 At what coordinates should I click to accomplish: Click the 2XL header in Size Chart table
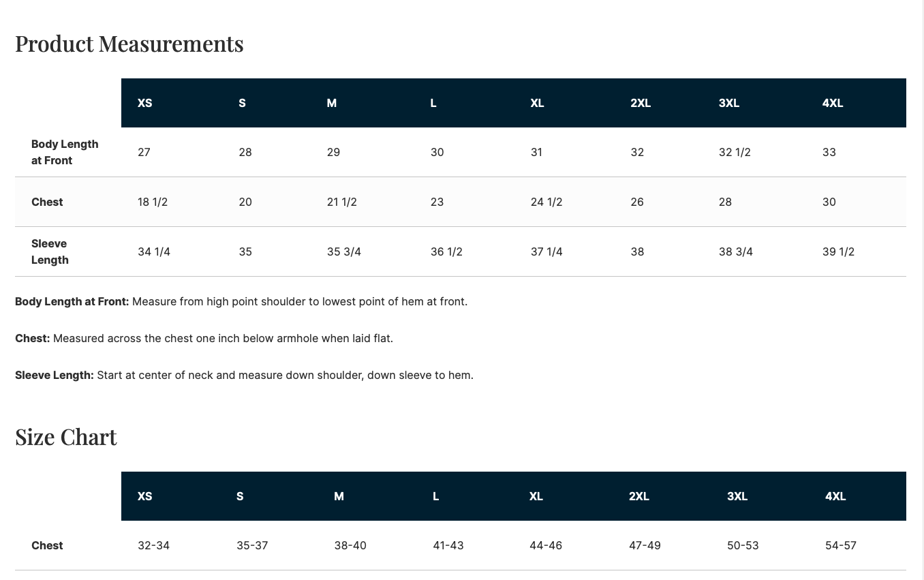coord(639,496)
